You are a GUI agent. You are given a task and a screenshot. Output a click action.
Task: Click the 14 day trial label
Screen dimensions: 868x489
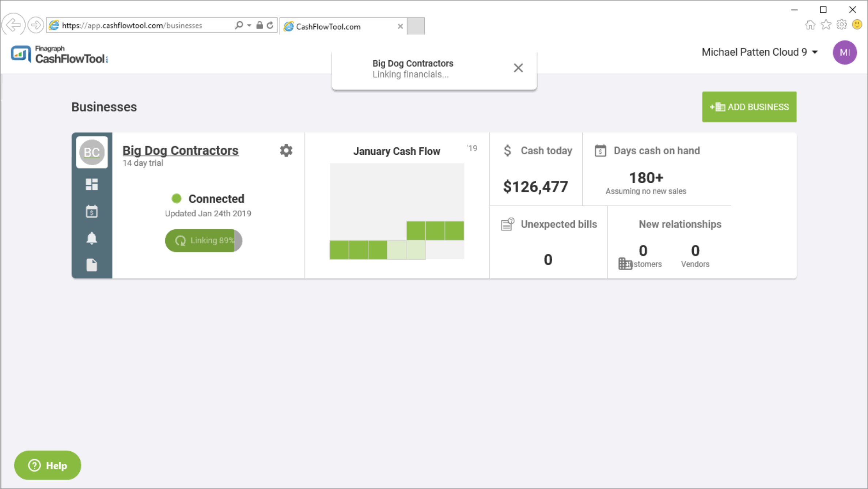tap(143, 163)
